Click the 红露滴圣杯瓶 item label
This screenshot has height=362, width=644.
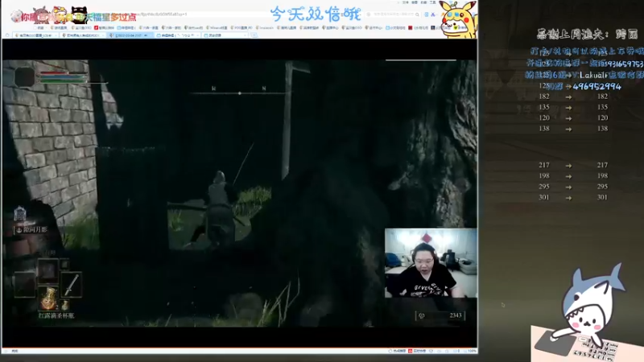(56, 315)
